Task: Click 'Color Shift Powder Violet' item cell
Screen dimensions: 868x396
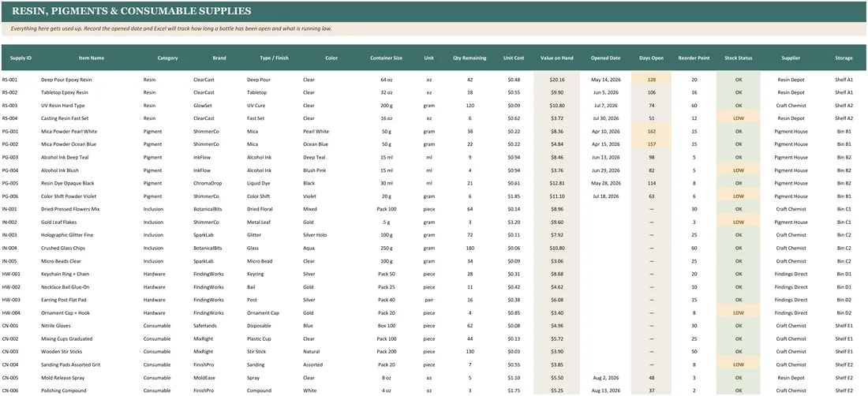Action: click(x=69, y=196)
